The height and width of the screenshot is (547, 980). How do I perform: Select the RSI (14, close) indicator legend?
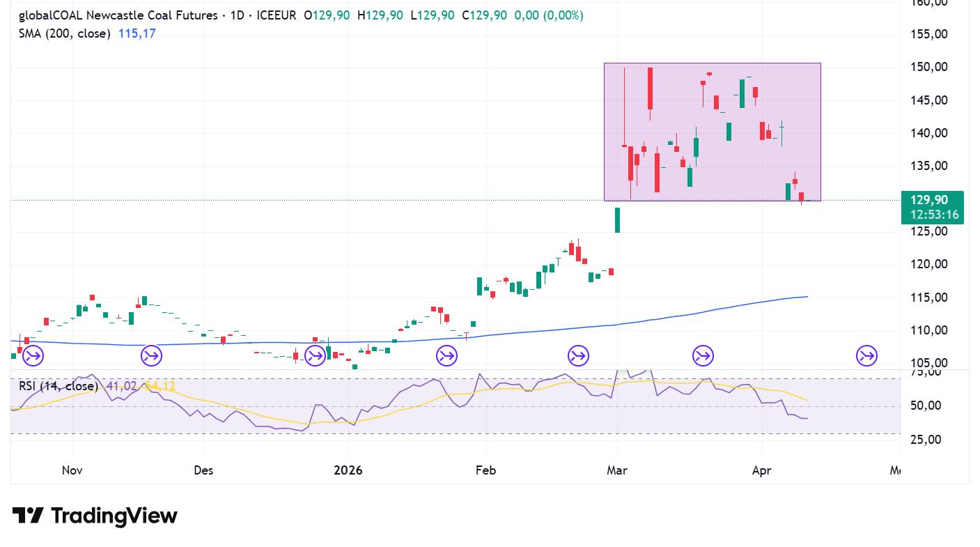click(58, 386)
